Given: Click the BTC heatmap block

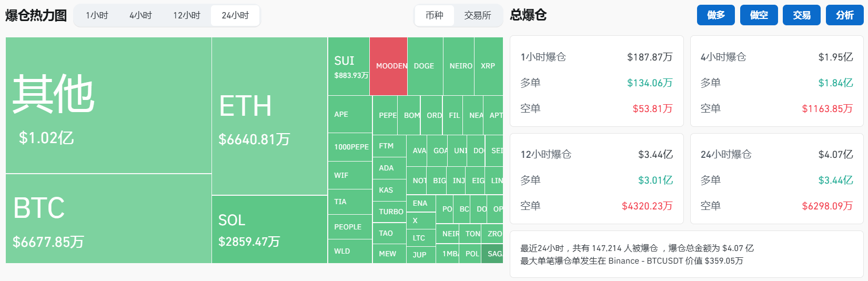Looking at the screenshot, I should point(108,218).
